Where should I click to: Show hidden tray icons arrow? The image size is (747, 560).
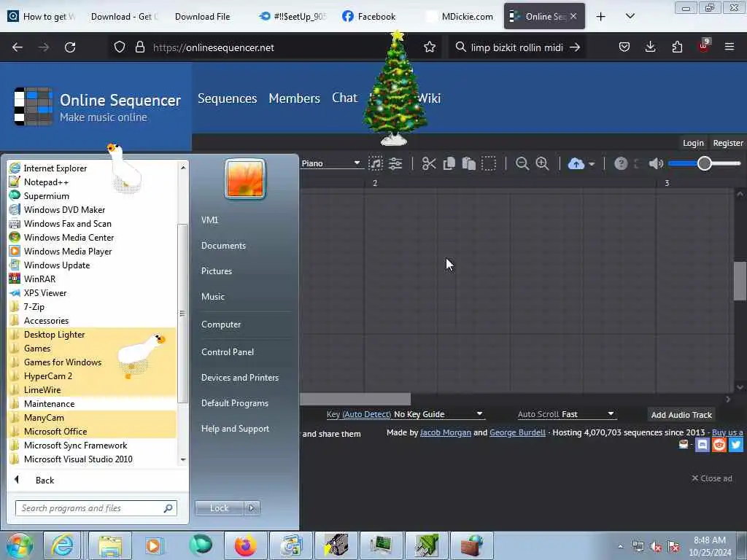click(x=620, y=547)
